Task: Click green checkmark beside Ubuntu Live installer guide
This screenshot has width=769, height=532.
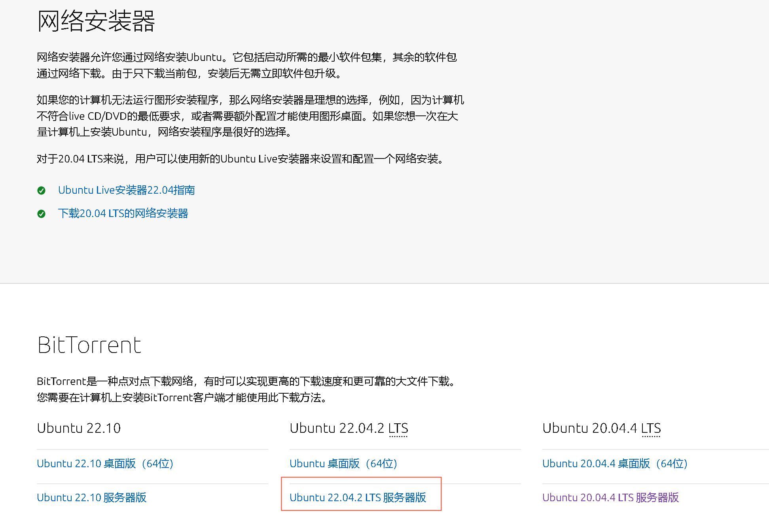Action: click(x=41, y=191)
